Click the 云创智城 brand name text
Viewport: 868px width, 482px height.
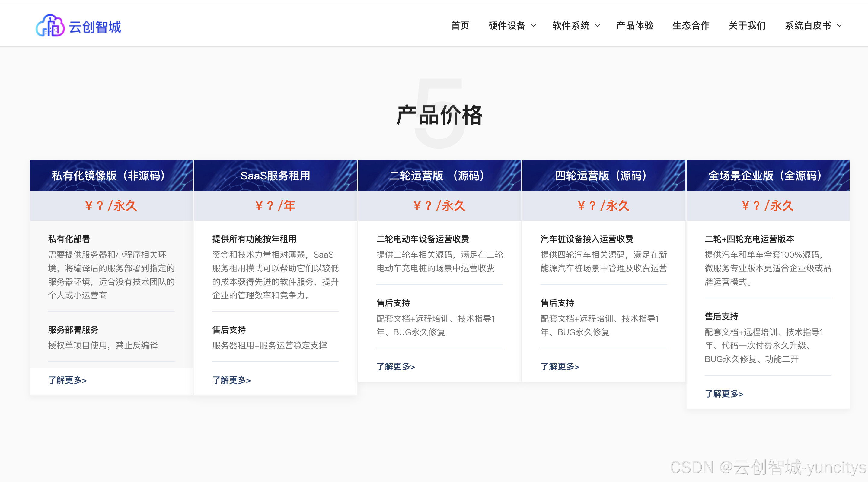(x=95, y=27)
